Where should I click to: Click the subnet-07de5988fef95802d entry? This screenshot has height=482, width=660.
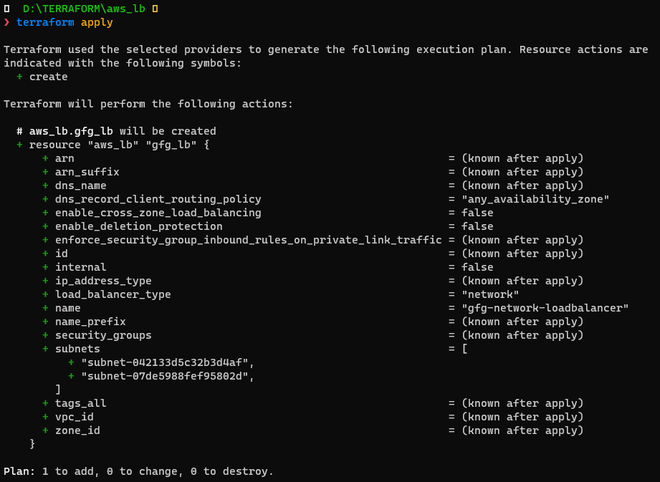168,376
